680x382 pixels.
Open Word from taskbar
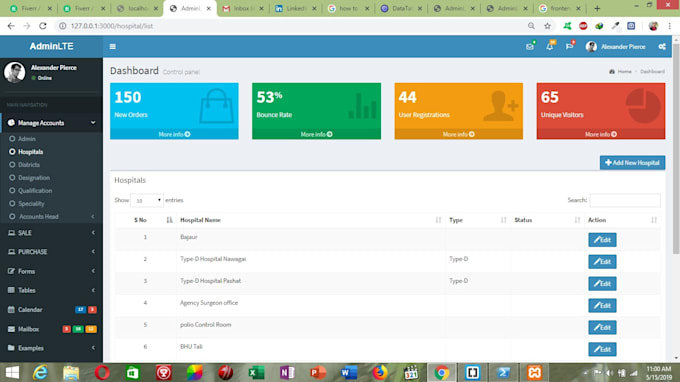tap(349, 372)
